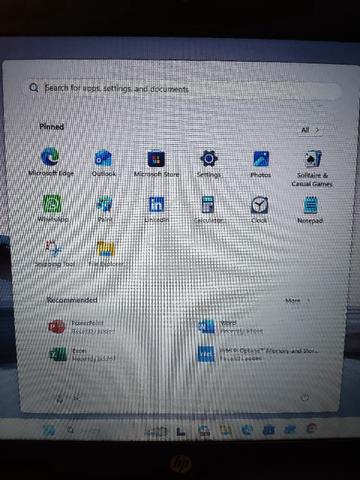The height and width of the screenshot is (480, 360).
Task: Show More recommended items
Action: (297, 301)
